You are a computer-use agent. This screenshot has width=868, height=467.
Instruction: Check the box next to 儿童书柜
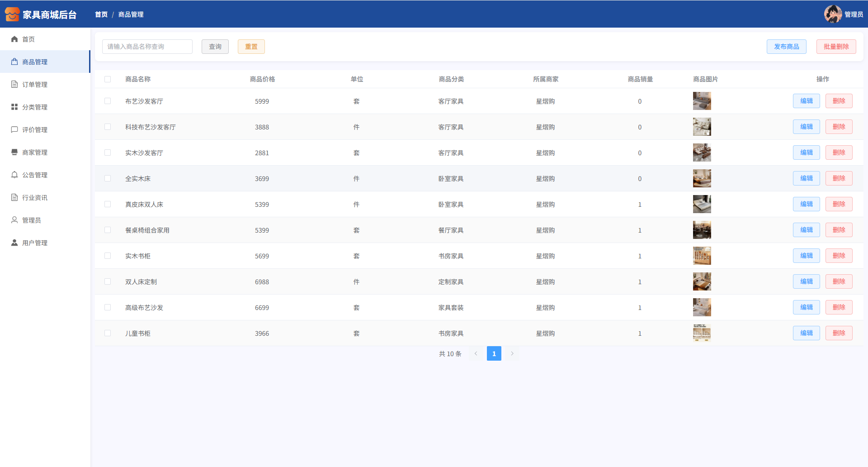point(108,334)
